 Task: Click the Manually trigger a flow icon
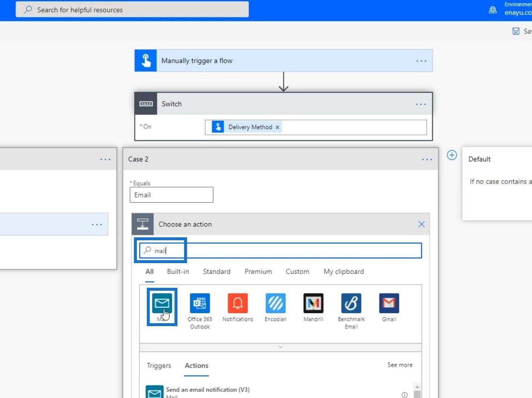146,60
